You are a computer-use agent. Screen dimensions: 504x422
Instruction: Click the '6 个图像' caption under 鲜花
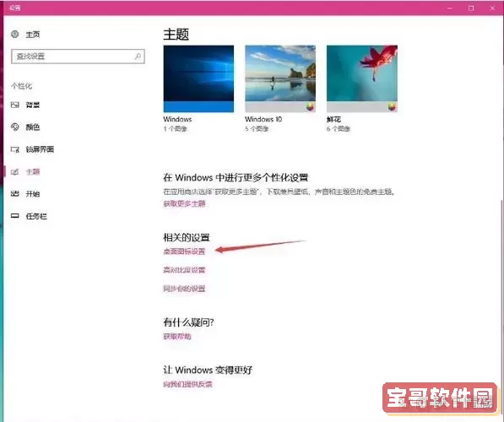click(x=339, y=129)
